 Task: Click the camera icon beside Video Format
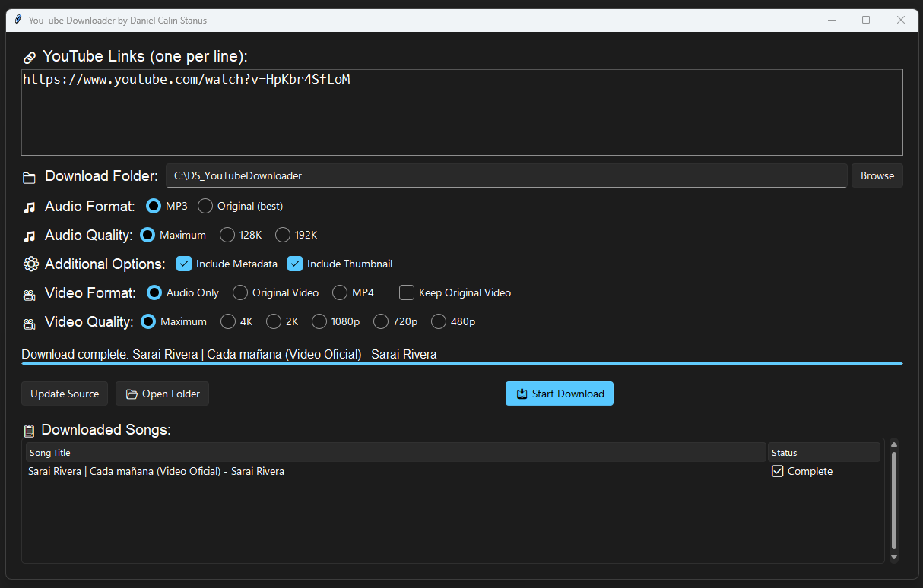(x=30, y=294)
